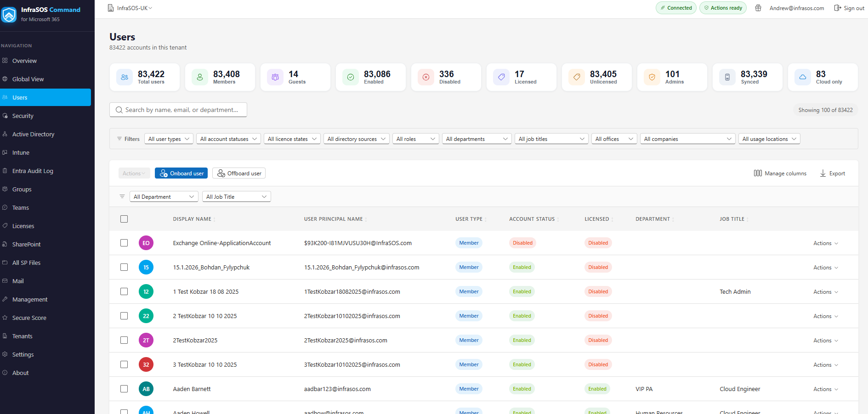
Task: Click the EO avatar for Exchange Online account
Action: 146,243
